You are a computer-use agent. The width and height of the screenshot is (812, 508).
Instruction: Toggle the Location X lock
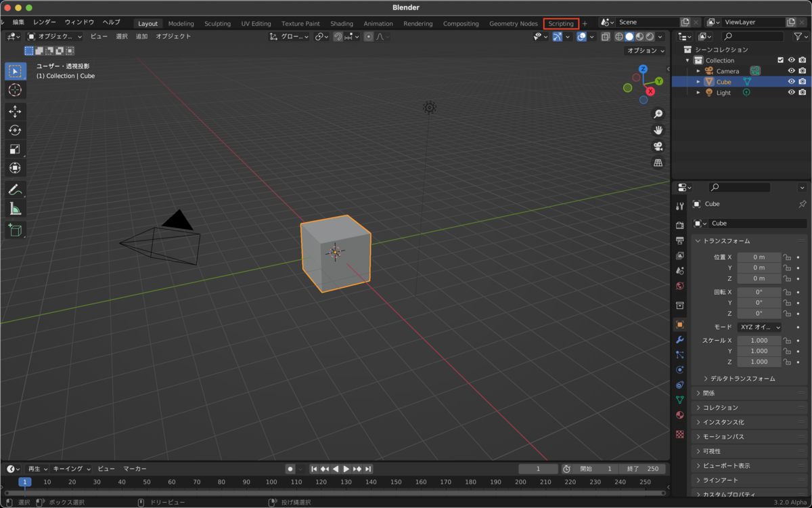[787, 257]
